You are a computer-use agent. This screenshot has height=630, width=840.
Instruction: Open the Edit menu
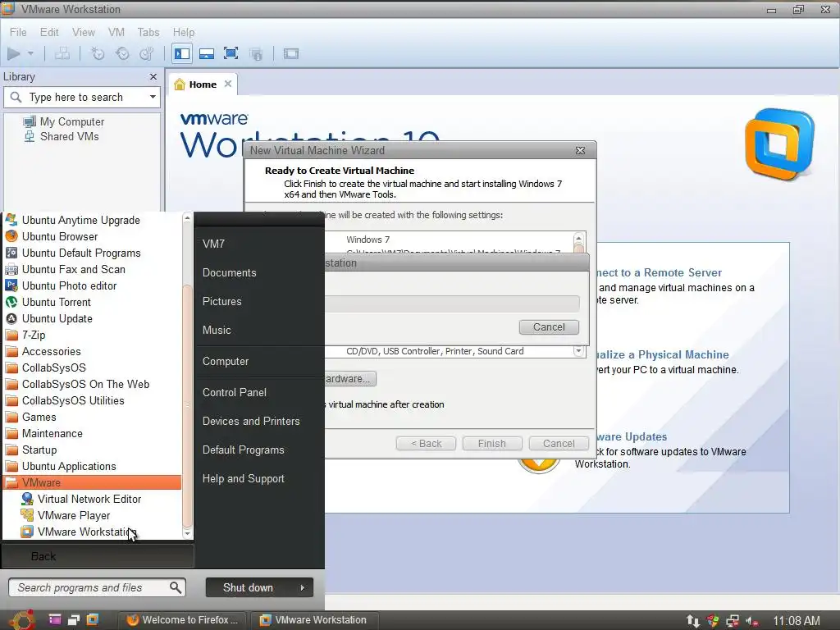coord(49,32)
